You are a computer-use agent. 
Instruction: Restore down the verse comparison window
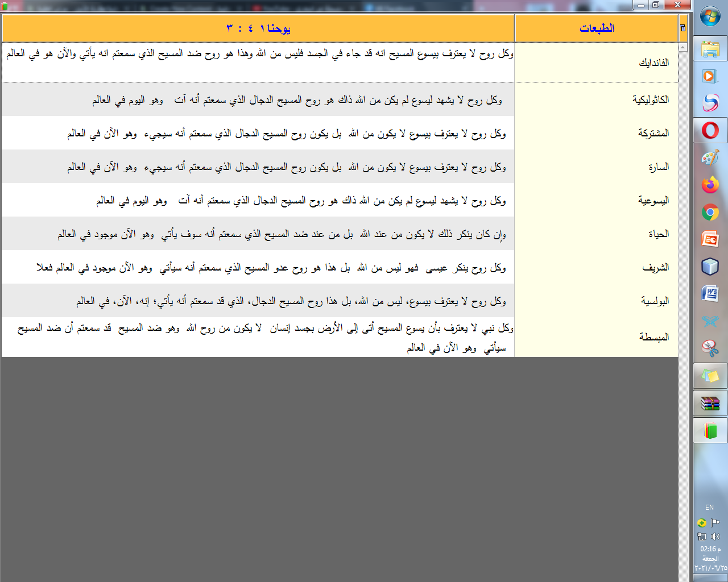pos(656,5)
